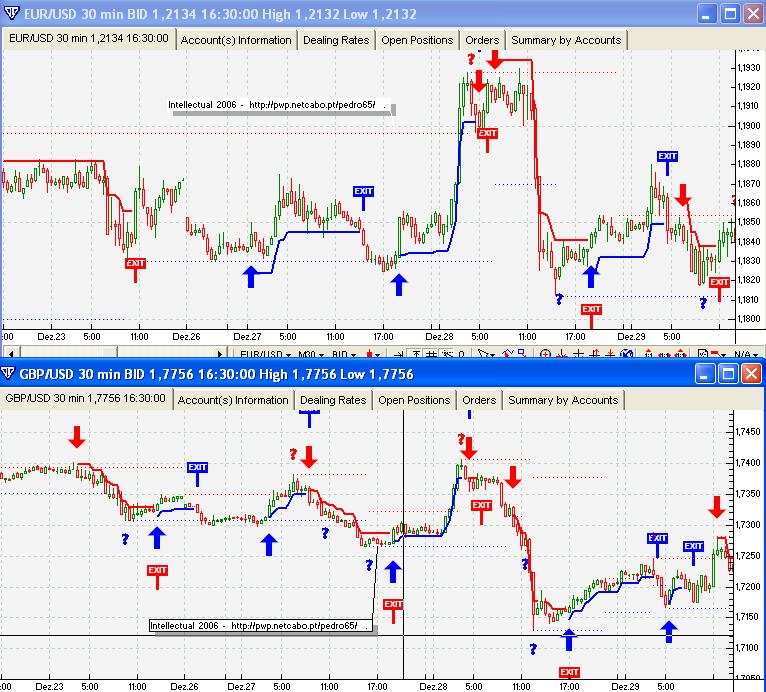Click the 1,1930 price label on EUR/USD axis
The width and height of the screenshot is (766, 692).
tap(749, 67)
